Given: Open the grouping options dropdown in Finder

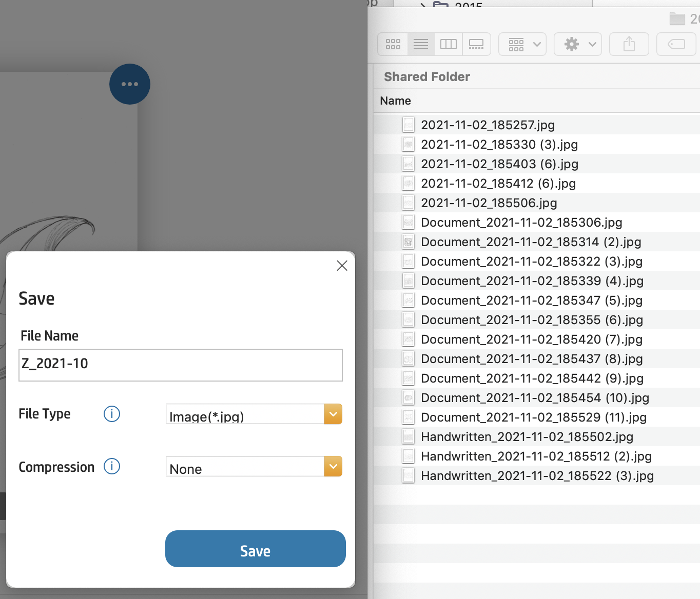Looking at the screenshot, I should (522, 44).
